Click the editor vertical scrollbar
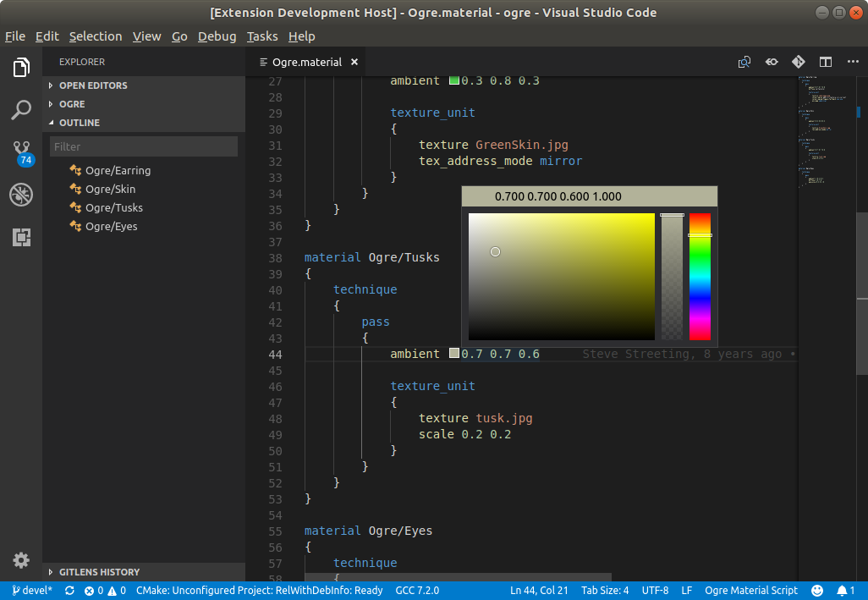This screenshot has height=600, width=868. click(862, 294)
